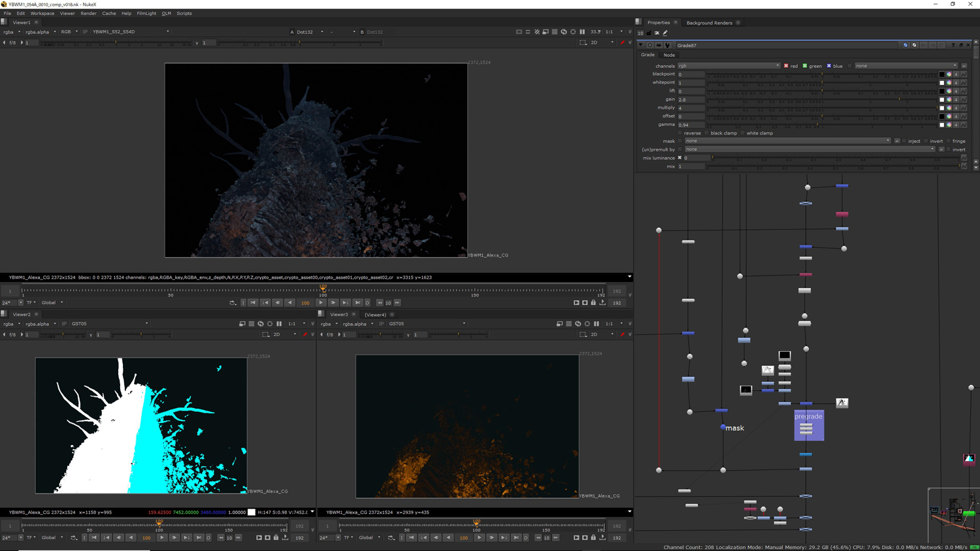
Task: Open the animation curve menu for gamma
Action: (x=964, y=125)
